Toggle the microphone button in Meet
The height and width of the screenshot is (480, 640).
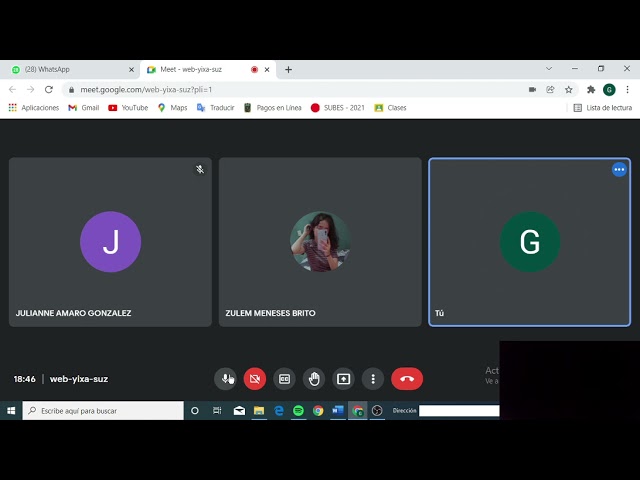pos(225,379)
